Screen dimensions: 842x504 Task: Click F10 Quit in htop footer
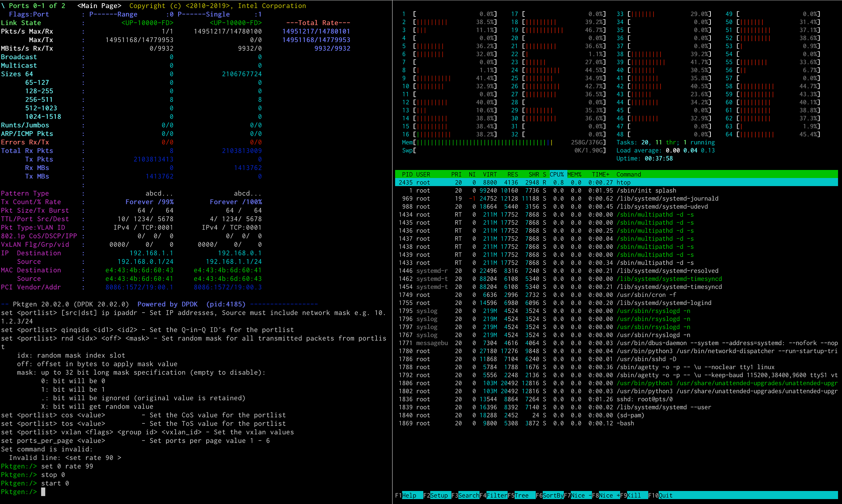coord(665,495)
